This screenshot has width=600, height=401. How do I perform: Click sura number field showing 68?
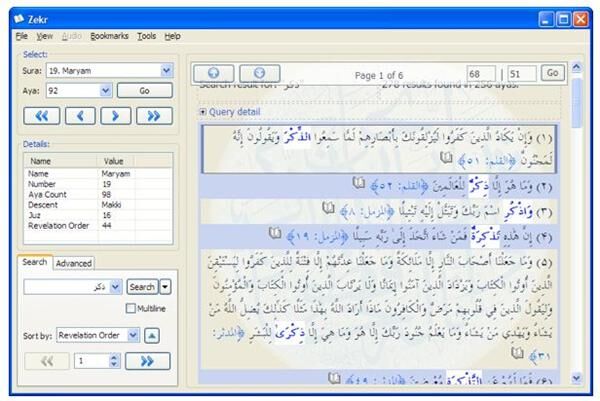[481, 73]
